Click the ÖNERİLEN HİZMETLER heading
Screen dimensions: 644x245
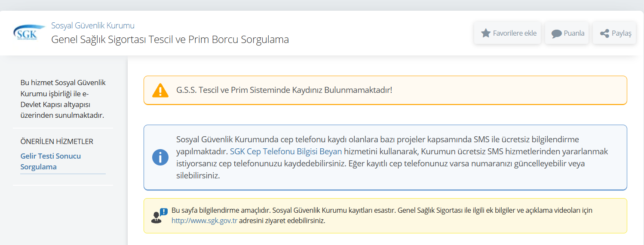click(x=57, y=141)
